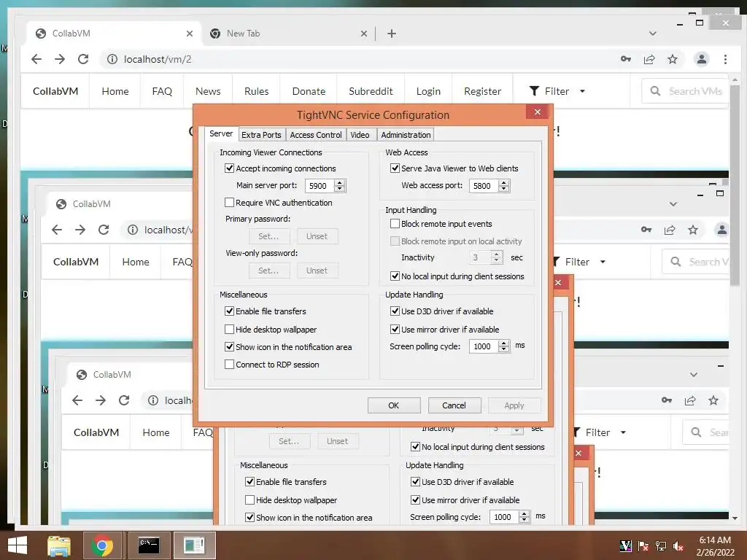Toggle Enable file transfers in front dialog
Viewport: 747px width, 560px height.
point(229,311)
